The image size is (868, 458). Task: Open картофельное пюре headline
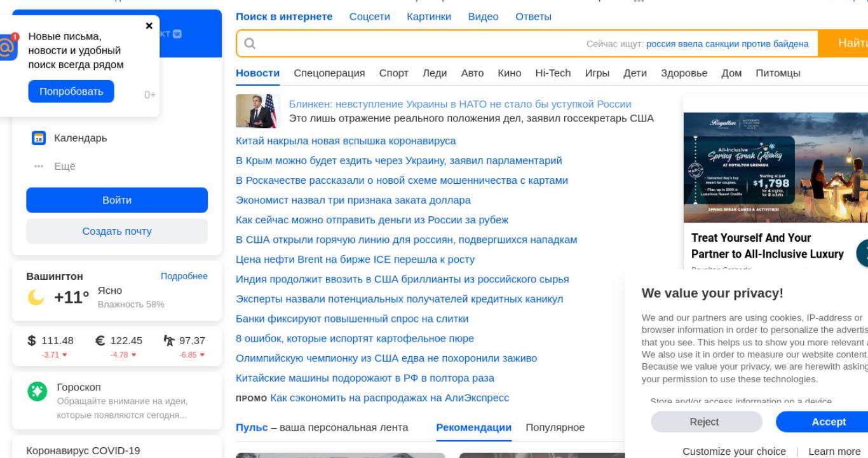(355, 338)
